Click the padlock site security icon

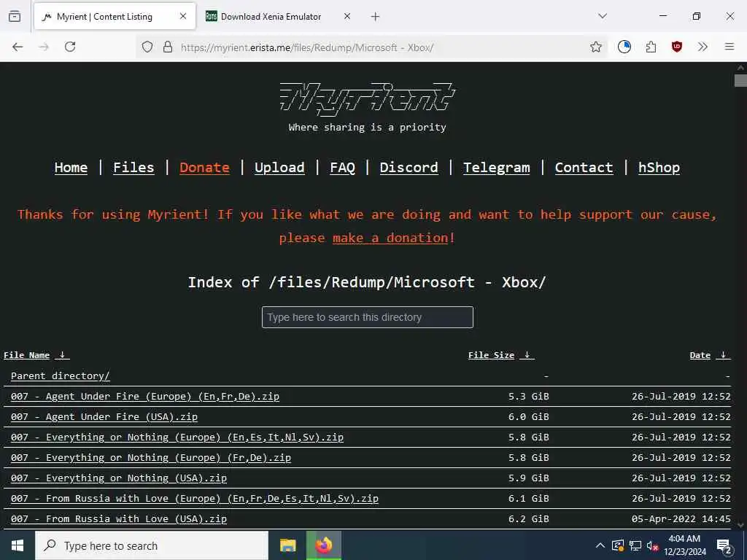coord(167,47)
